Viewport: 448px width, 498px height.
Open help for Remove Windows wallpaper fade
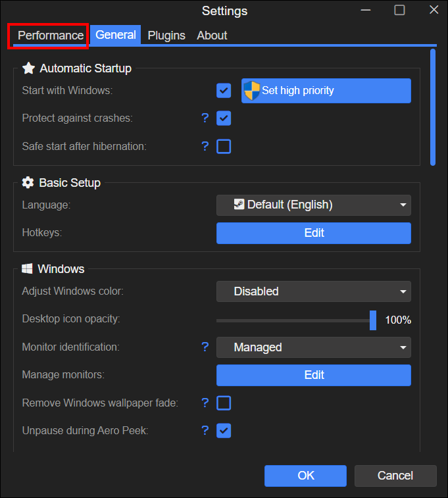(205, 403)
